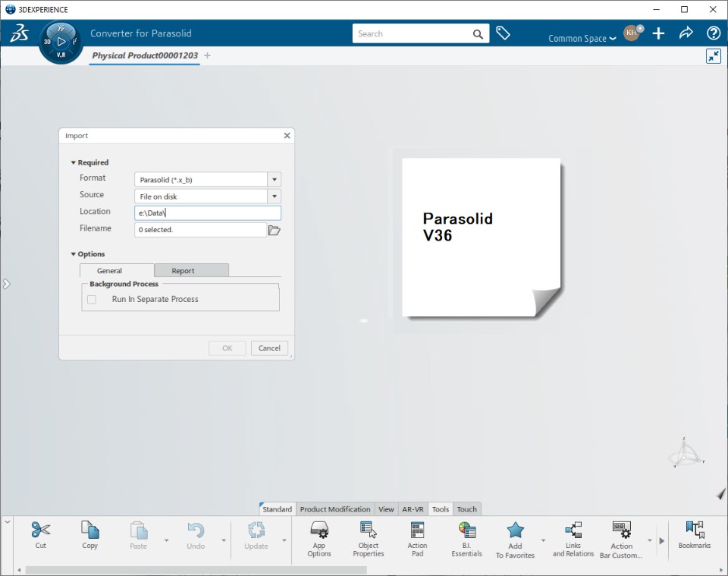Click the Update icon
The height and width of the screenshot is (576, 728).
pos(256,530)
